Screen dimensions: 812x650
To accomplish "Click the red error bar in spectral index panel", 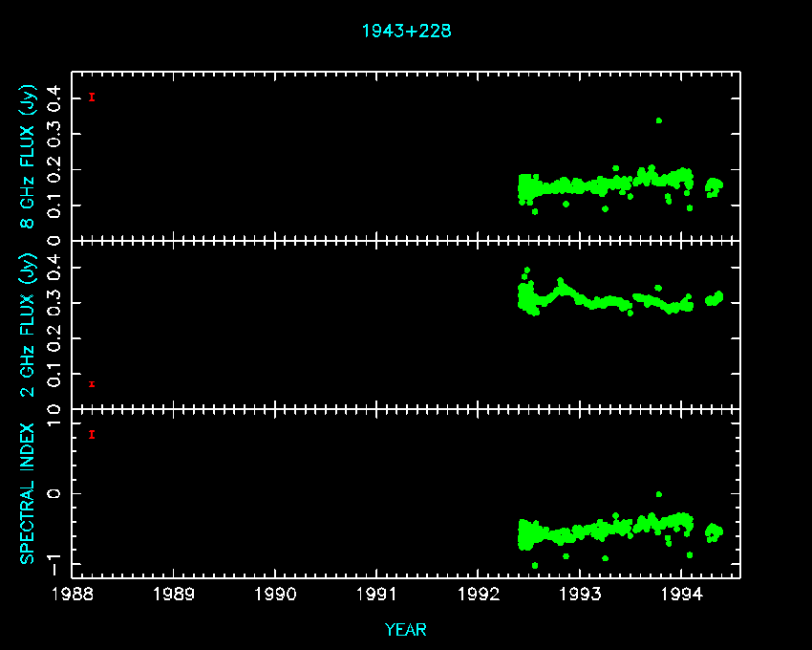I will point(92,434).
